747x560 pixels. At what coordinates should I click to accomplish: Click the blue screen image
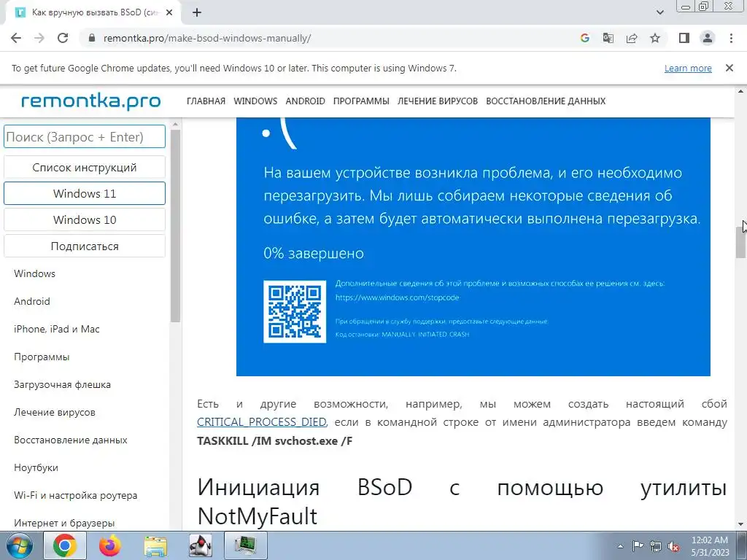click(x=473, y=246)
